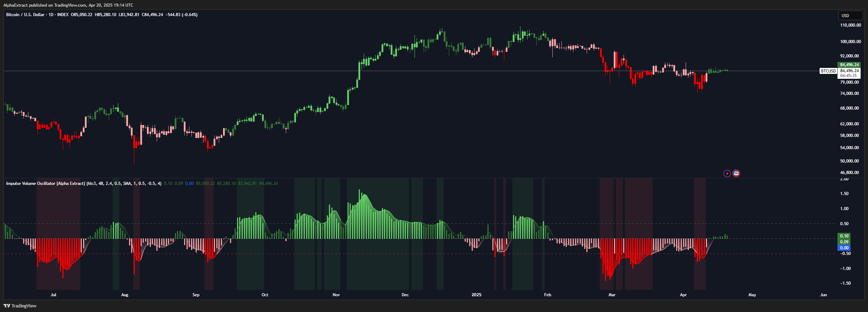Click the Dec label on the time axis
868x312 pixels.
tap(405, 295)
